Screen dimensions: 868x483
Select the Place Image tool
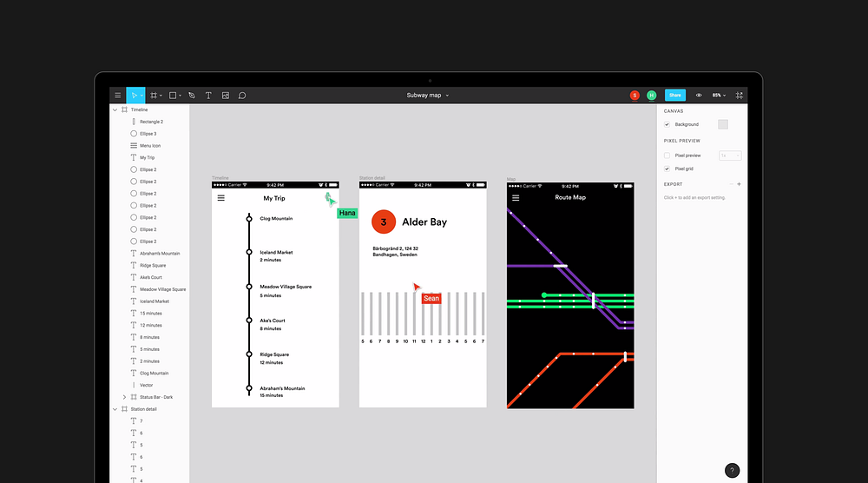click(x=226, y=96)
